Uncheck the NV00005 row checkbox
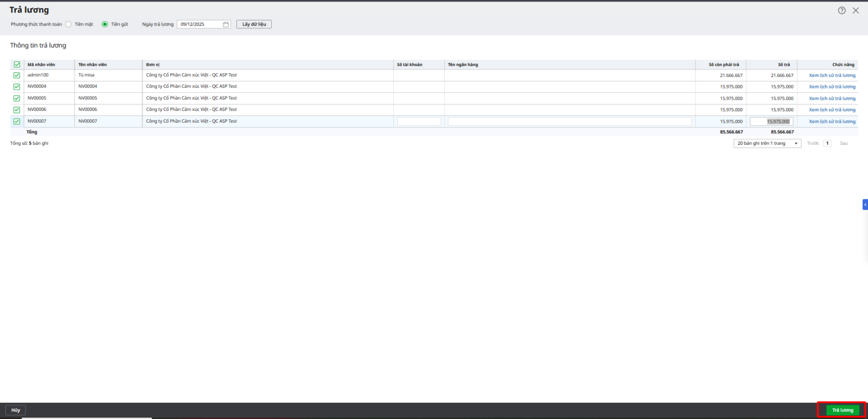 coord(17,98)
